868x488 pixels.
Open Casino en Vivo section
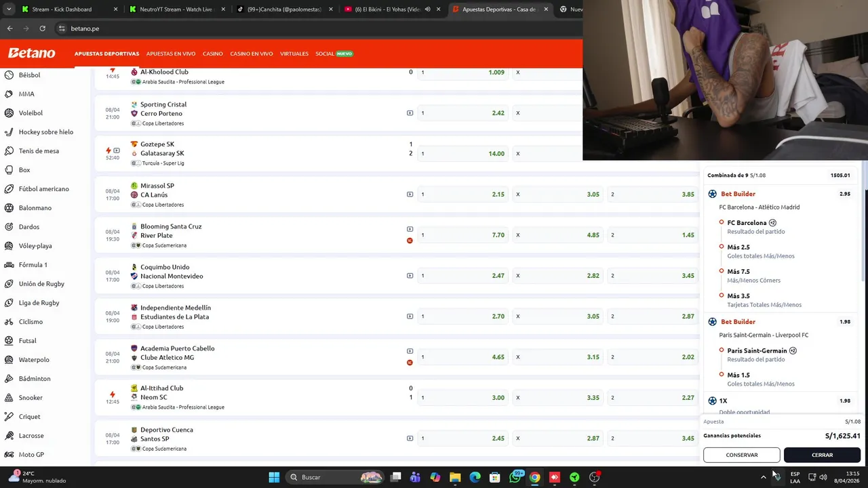click(252, 54)
